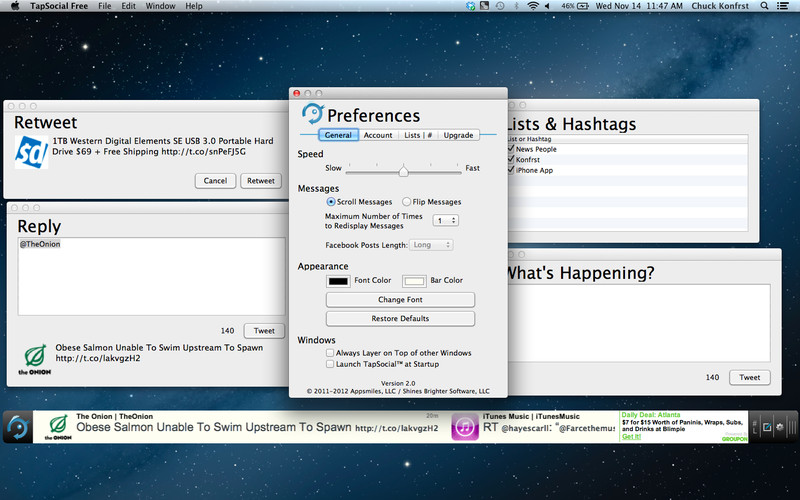Click Tweet button in Reply window
Image resolution: width=800 pixels, height=500 pixels.
[x=264, y=331]
